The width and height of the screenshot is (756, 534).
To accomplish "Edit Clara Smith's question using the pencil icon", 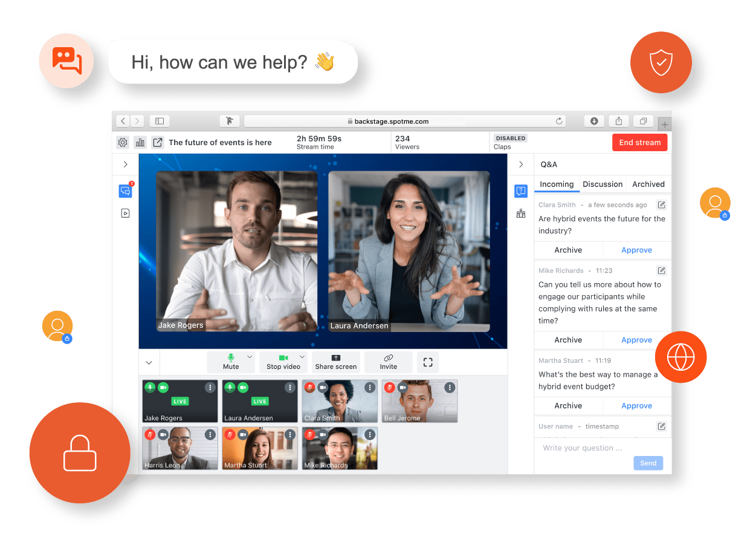I will point(661,205).
